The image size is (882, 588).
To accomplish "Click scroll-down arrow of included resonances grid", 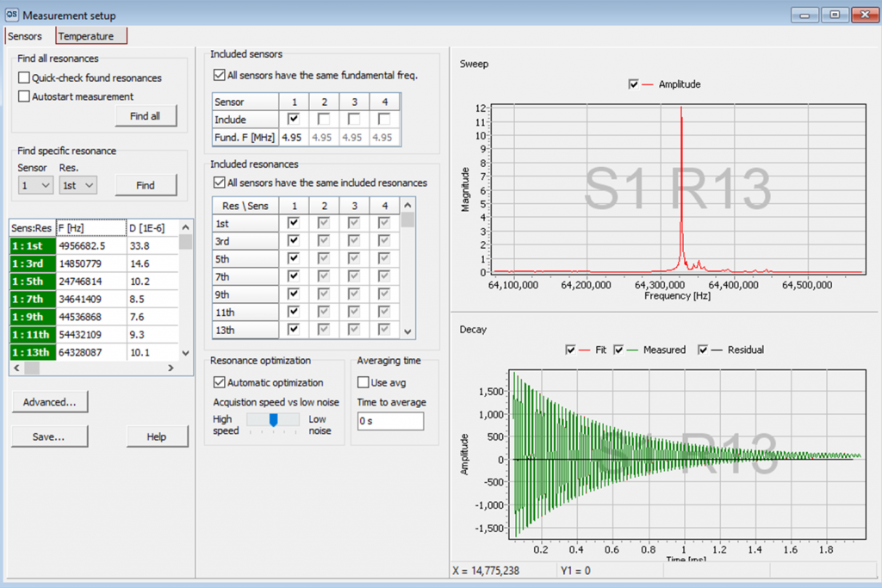I will point(407,331).
